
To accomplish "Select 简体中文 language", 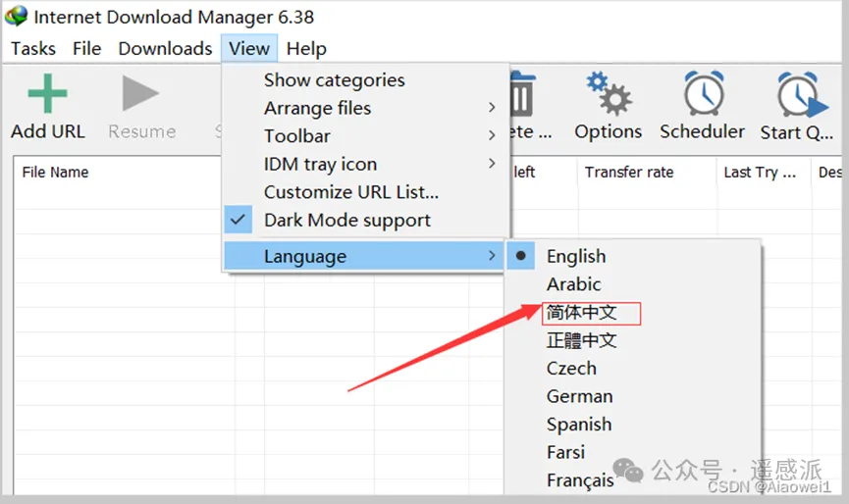I will 581,313.
